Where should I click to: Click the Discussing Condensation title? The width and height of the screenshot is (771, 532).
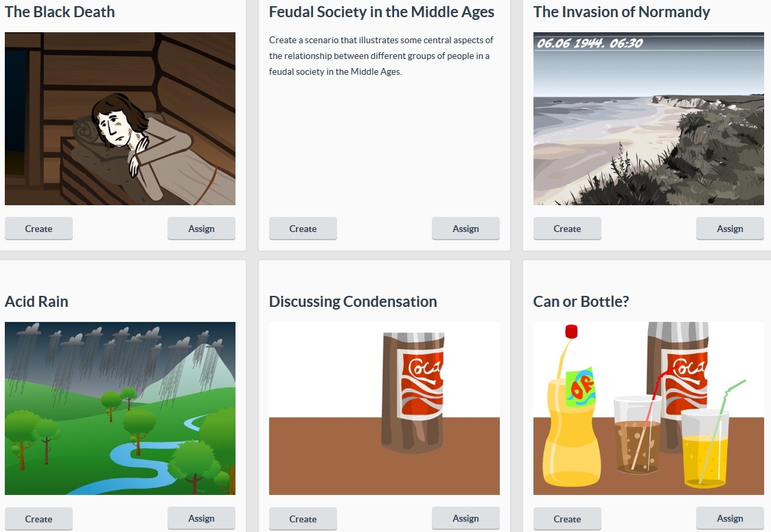353,302
